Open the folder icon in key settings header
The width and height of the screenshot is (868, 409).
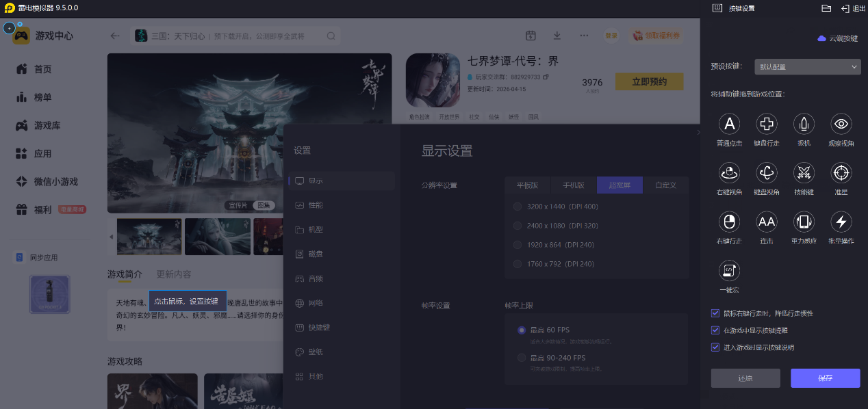click(826, 8)
